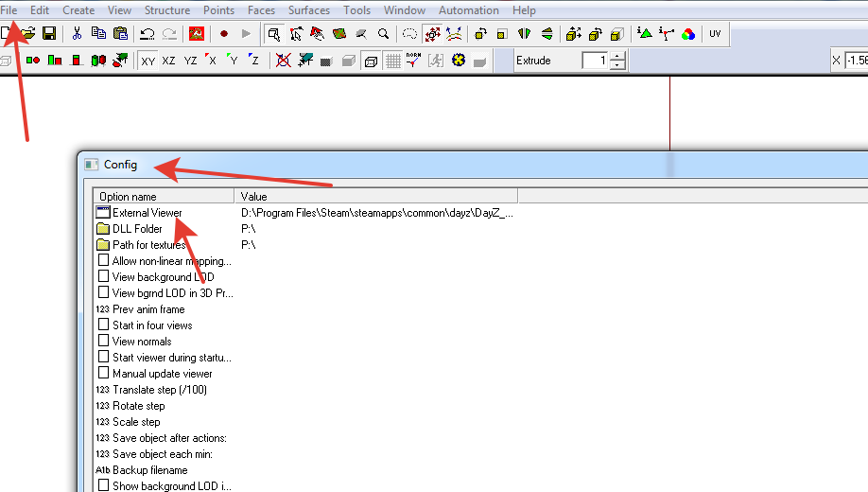Open file with the folder icon
868x492 pixels.
(x=27, y=34)
